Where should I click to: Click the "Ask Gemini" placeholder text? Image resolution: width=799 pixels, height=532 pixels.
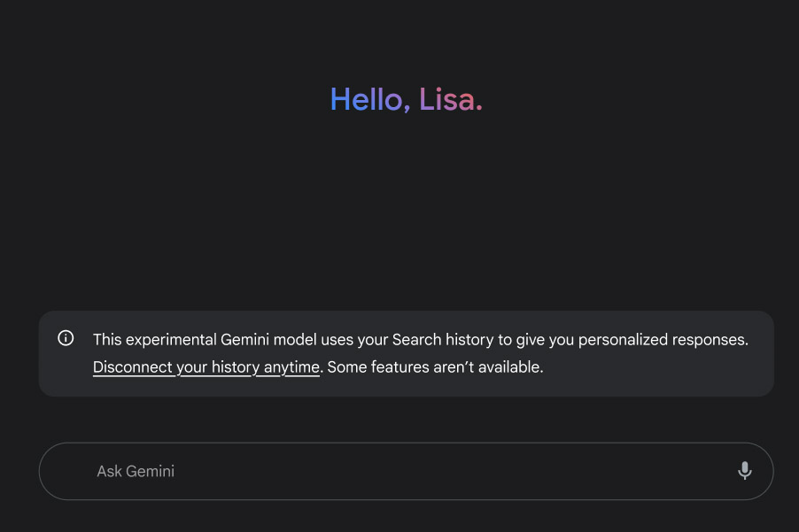[136, 471]
